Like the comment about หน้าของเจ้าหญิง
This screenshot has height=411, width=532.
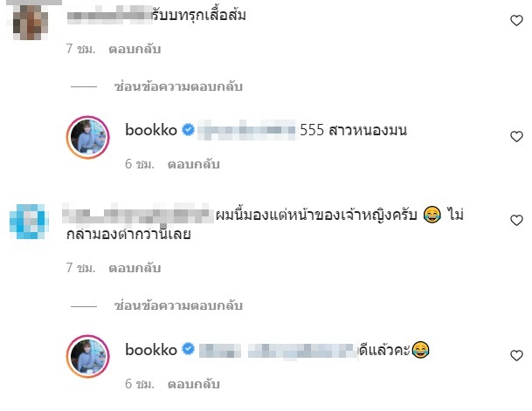tap(516, 220)
